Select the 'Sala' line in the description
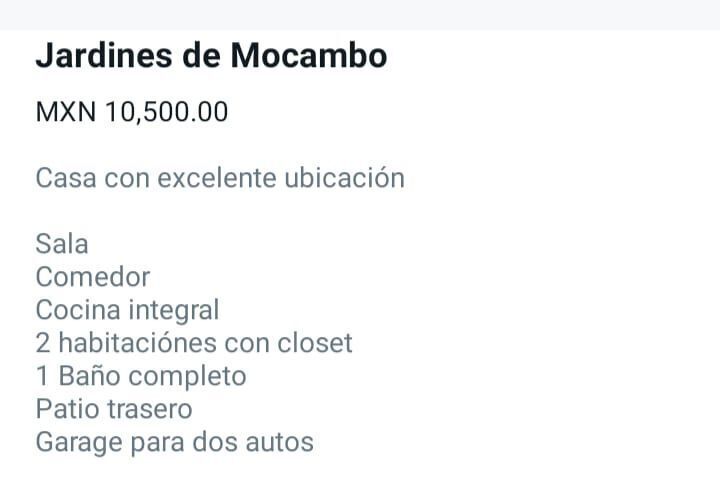 click(x=62, y=244)
